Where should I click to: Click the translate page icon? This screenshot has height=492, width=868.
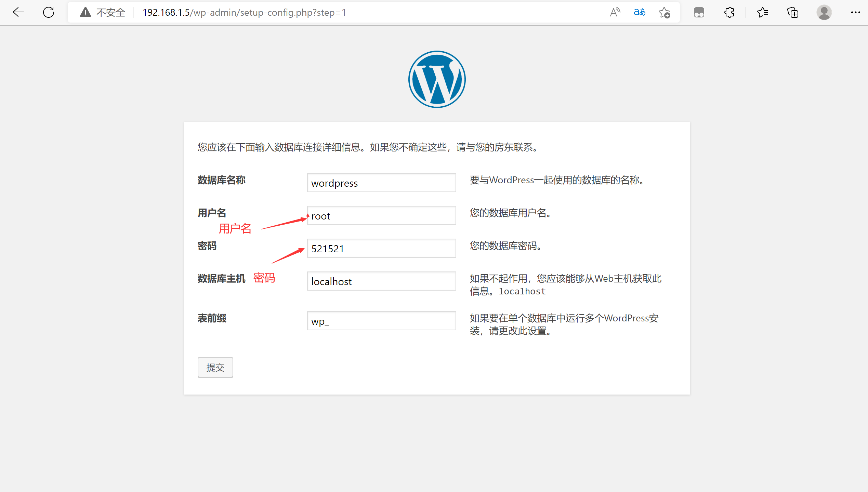(639, 12)
